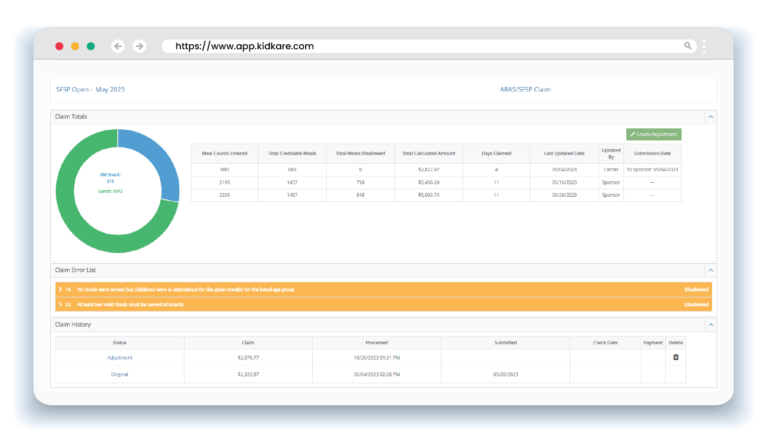Click the ARAS/SFSP Claim heading link
The height and width of the screenshot is (446, 768).
click(x=525, y=89)
